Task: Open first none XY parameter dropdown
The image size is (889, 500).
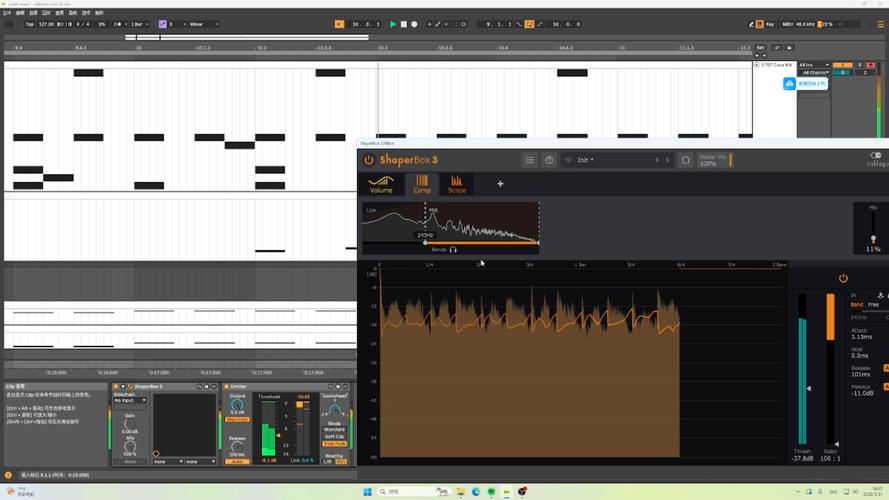Action: [x=168, y=461]
